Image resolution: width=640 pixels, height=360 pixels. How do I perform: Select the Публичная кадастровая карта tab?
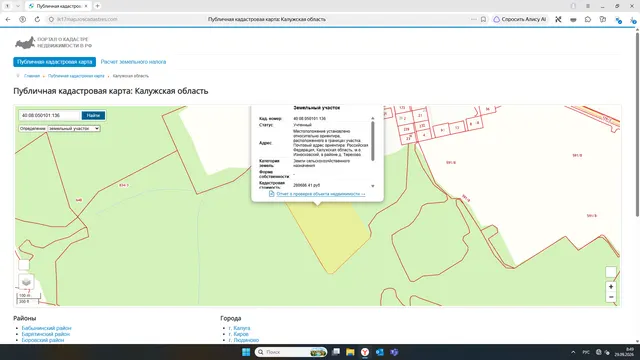54,62
